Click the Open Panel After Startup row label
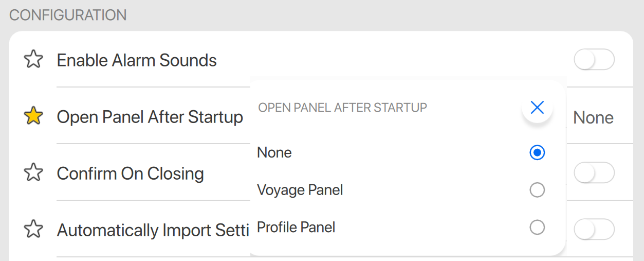644x261 pixels. [x=150, y=117]
